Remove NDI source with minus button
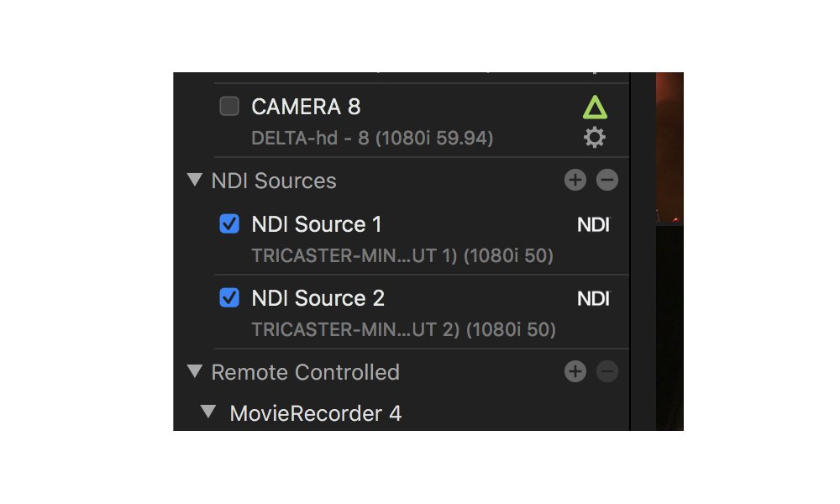The width and height of the screenshot is (840, 504). click(606, 181)
